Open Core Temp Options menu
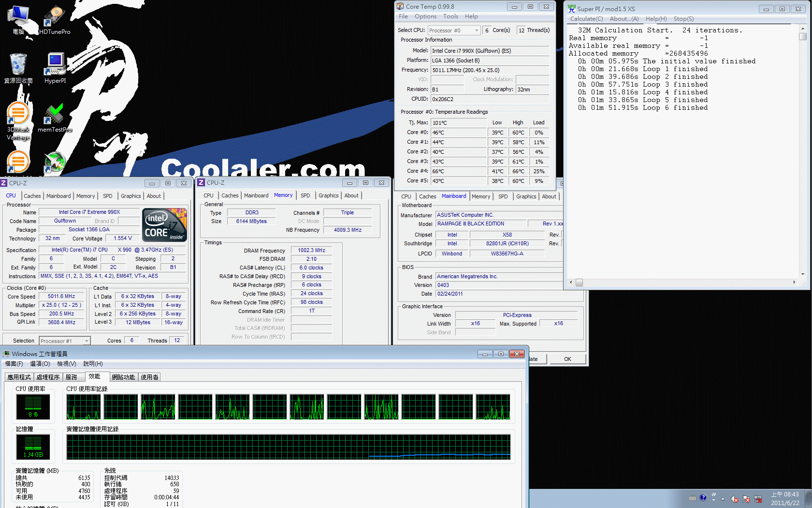This screenshot has width=812, height=508. coord(425,16)
